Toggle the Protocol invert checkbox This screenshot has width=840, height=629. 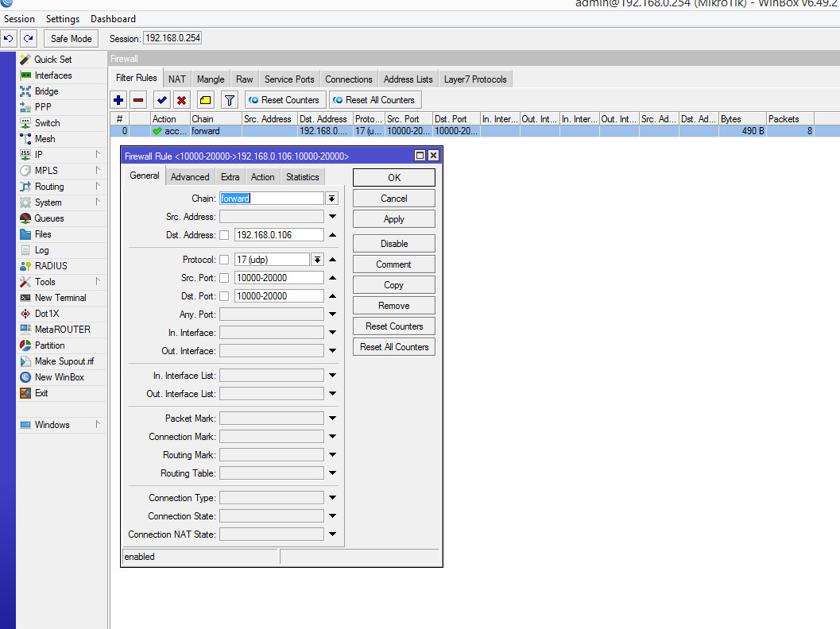[x=224, y=260]
